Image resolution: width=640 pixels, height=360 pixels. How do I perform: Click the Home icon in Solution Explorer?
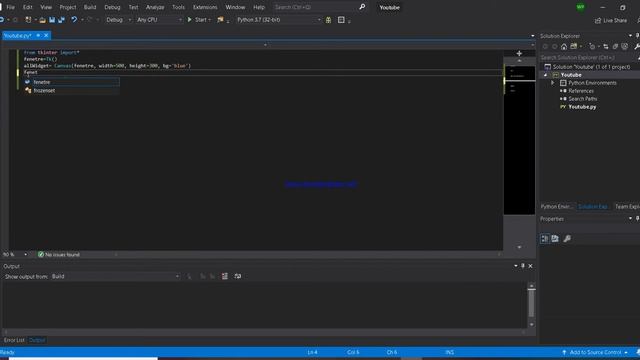(x=564, y=47)
